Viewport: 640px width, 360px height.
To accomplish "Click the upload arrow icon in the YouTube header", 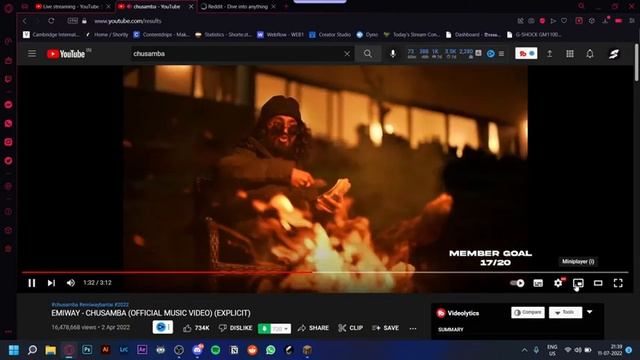I will click(x=549, y=53).
